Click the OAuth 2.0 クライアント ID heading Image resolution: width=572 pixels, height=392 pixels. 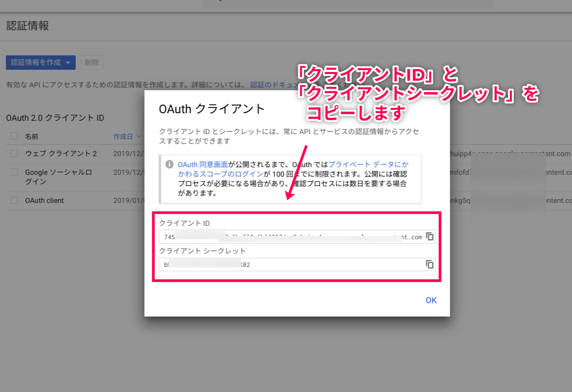point(55,118)
